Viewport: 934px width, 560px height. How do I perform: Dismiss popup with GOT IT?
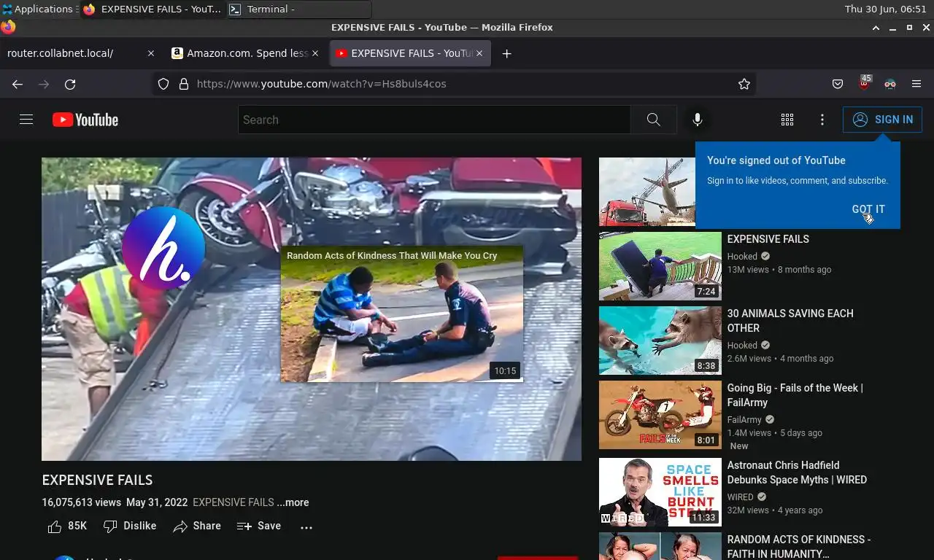[868, 209]
